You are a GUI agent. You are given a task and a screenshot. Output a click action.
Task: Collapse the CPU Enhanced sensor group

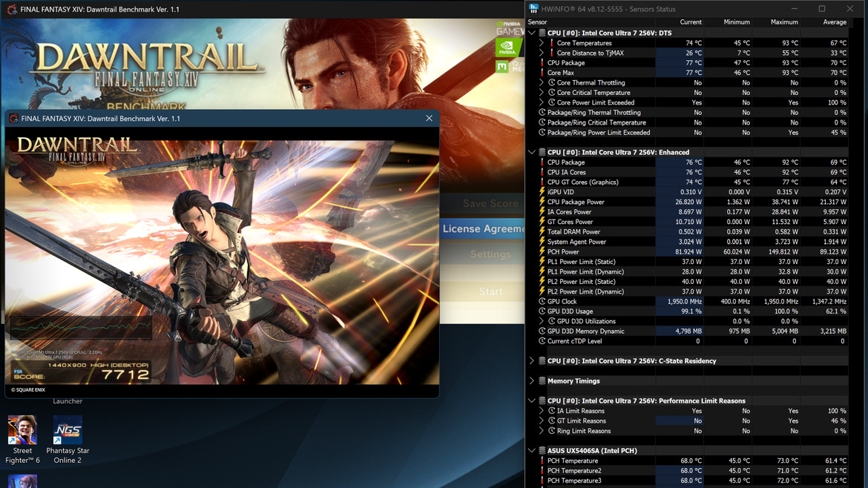[x=532, y=152]
